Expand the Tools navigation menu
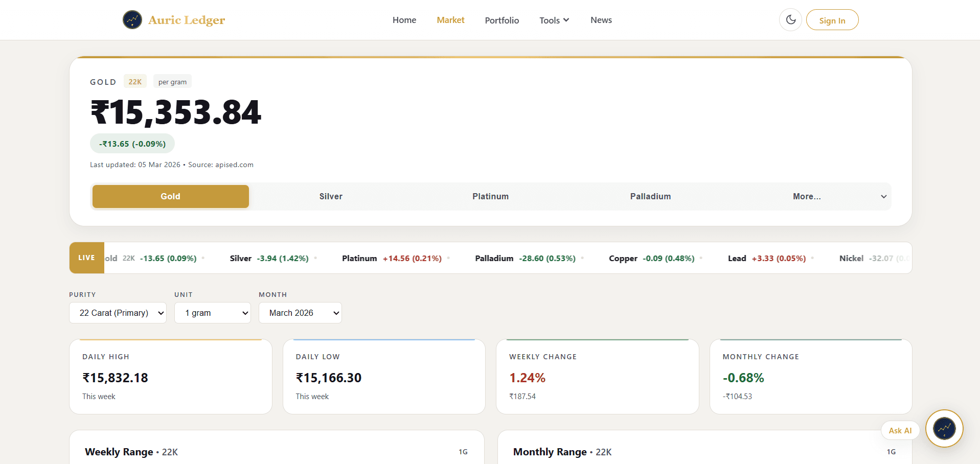Screen dimensions: 980x464 coord(554,20)
